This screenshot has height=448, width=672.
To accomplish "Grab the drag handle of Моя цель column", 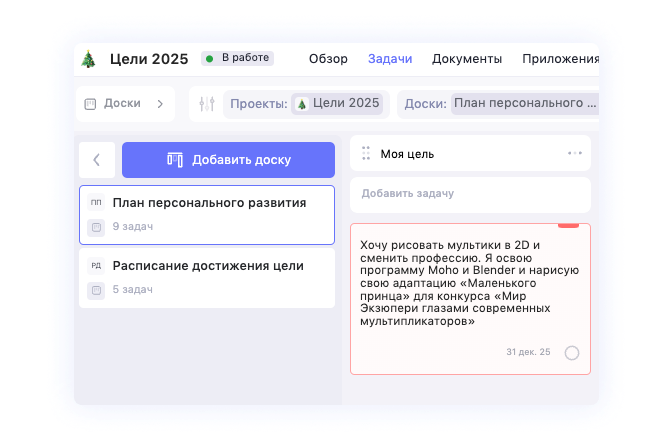I will (x=366, y=153).
